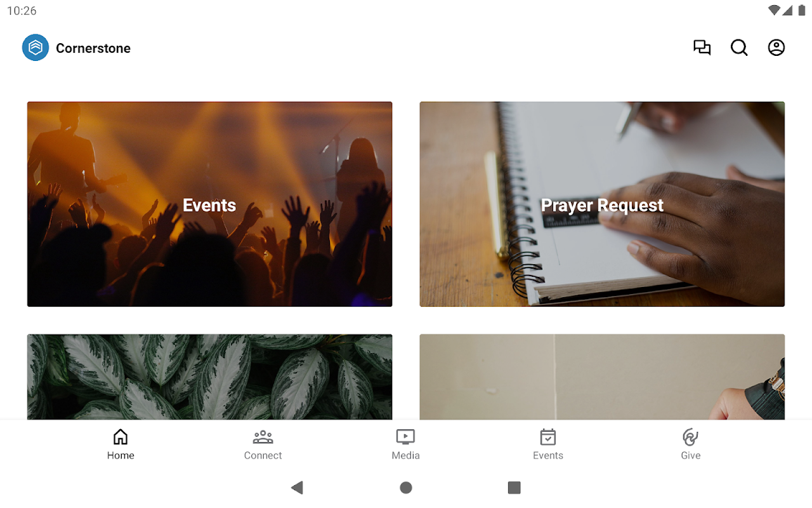Viewport: 812px width, 508px height.
Task: Tap the Android recents square button
Action: pos(514,488)
